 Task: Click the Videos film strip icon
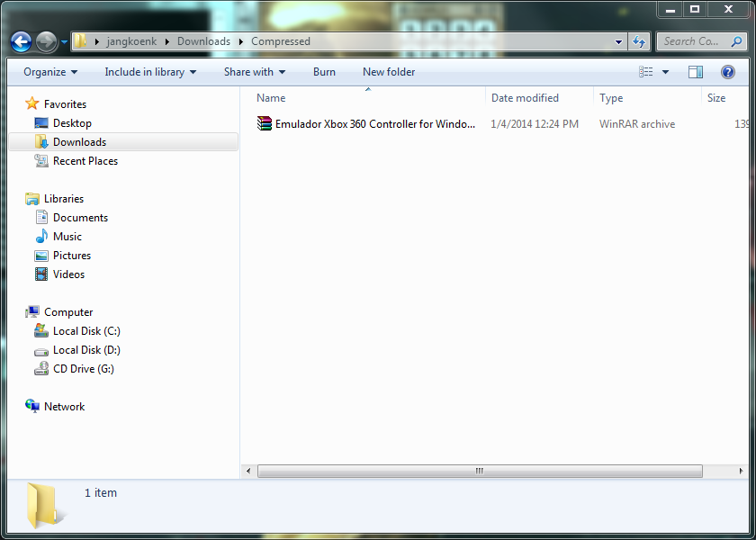(x=41, y=274)
